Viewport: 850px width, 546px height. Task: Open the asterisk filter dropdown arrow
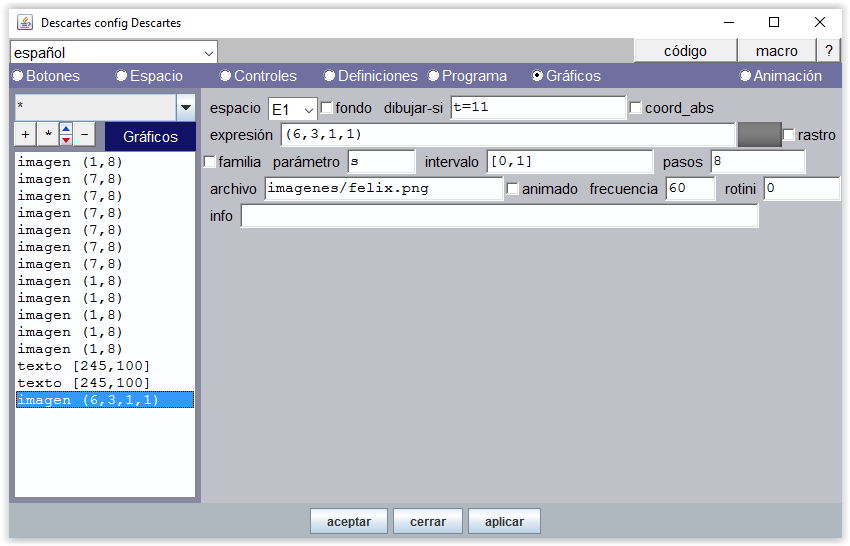(x=185, y=108)
